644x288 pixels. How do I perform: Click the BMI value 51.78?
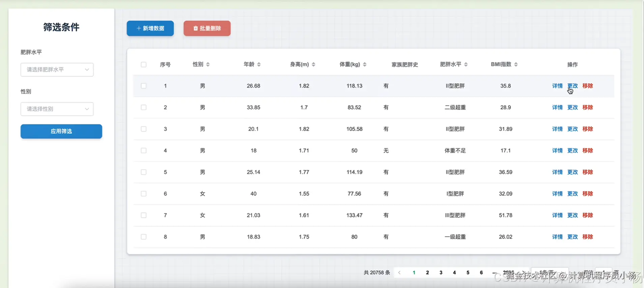(506, 215)
